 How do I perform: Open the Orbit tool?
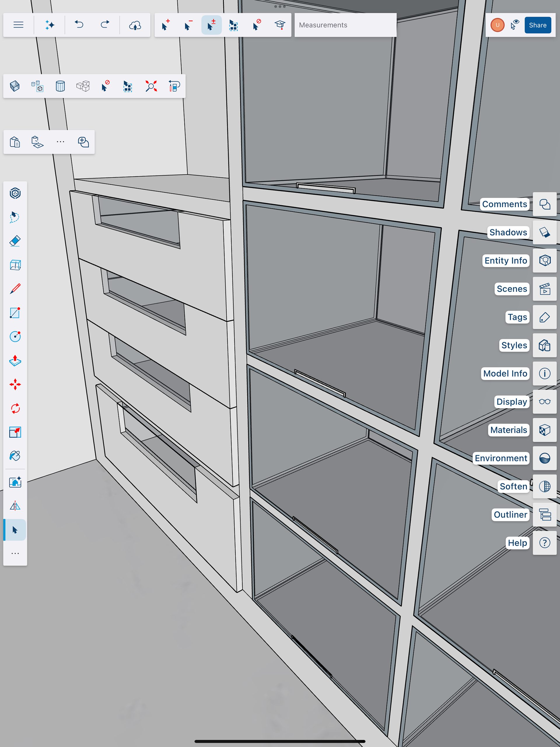[15, 193]
